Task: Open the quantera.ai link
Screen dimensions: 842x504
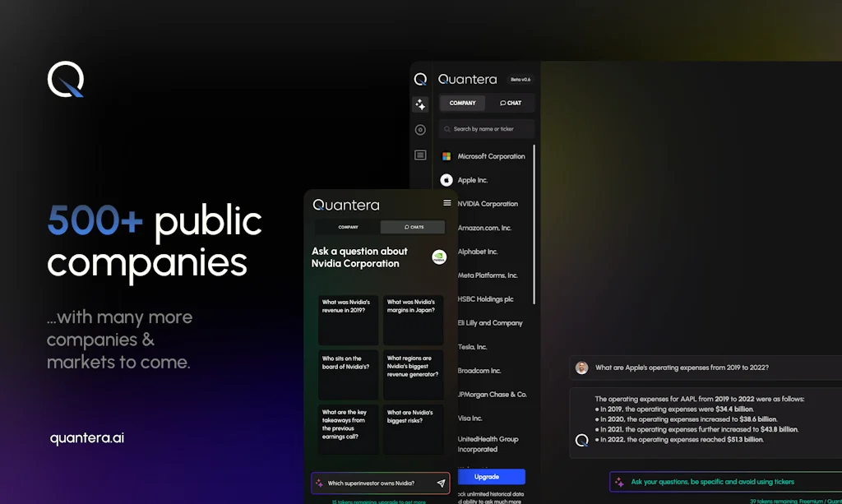Action: [86, 438]
